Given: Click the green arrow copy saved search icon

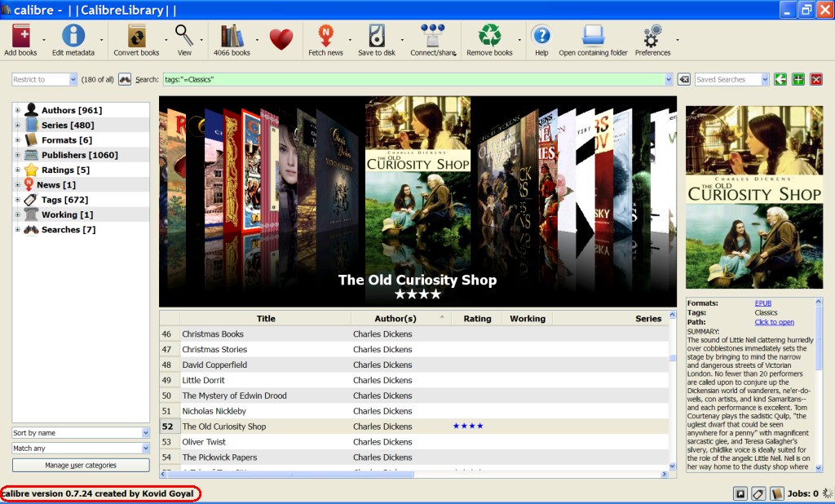Looking at the screenshot, I should click(780, 79).
